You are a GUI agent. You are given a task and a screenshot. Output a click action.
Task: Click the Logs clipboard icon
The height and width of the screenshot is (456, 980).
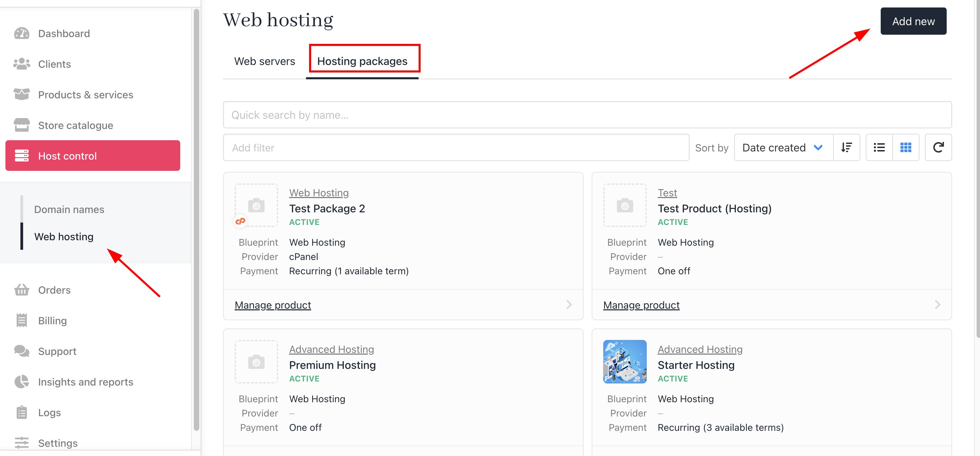coord(22,412)
